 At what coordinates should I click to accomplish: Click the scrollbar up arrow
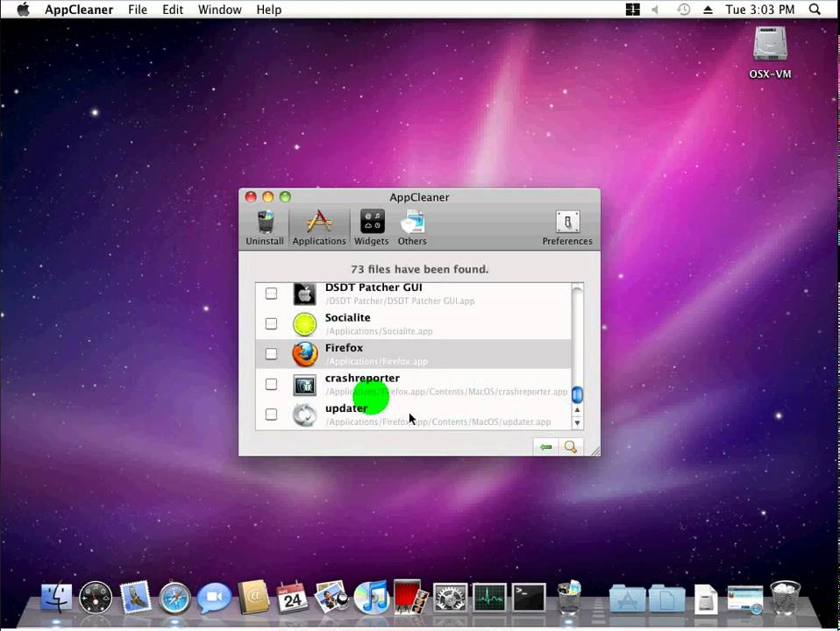pos(577,410)
